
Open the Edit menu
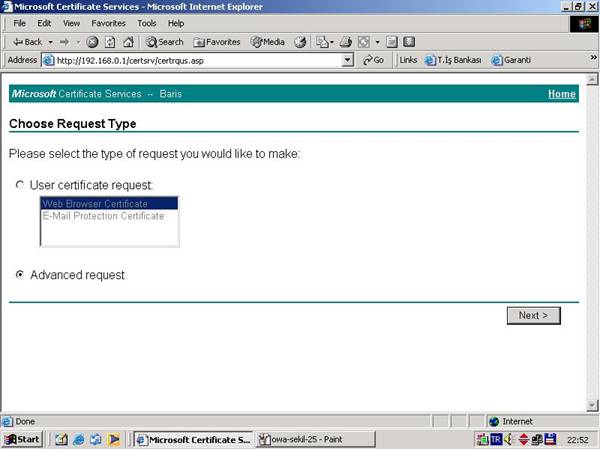44,23
